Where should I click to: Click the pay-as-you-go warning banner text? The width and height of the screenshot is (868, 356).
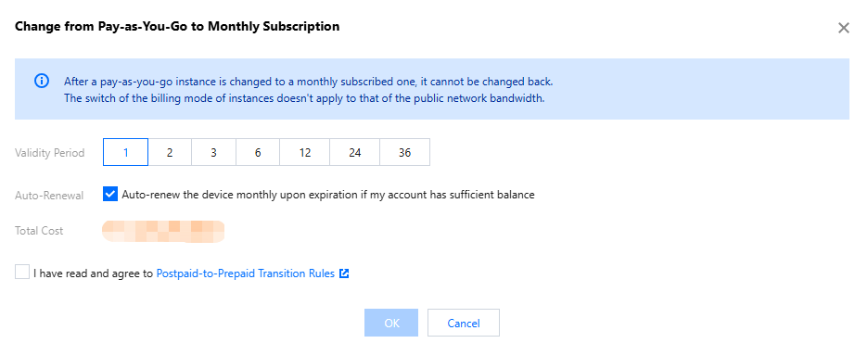(x=308, y=90)
